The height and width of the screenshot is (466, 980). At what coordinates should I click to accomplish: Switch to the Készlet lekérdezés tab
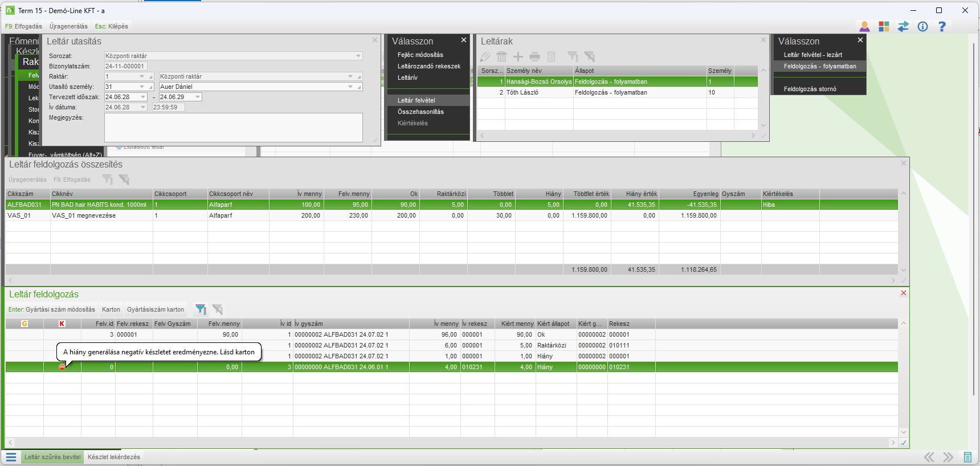pos(113,457)
